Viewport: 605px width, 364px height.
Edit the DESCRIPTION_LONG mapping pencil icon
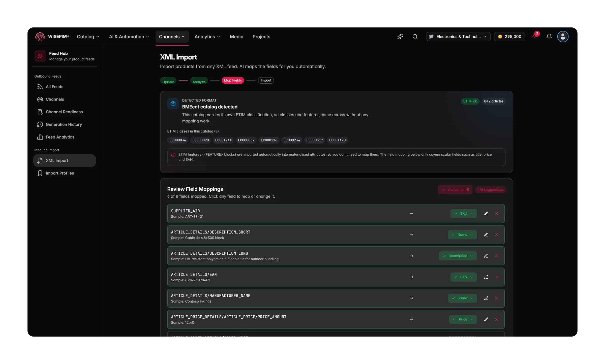(486, 256)
